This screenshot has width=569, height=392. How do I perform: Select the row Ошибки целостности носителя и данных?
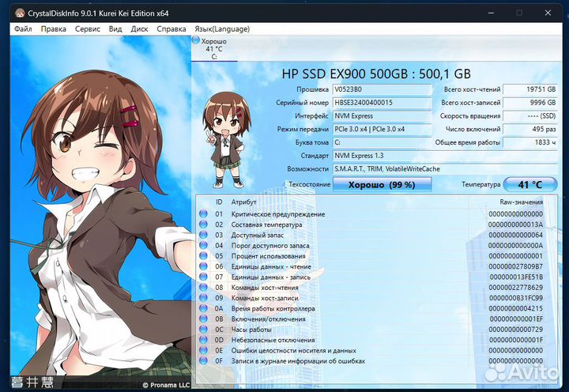(x=371, y=350)
